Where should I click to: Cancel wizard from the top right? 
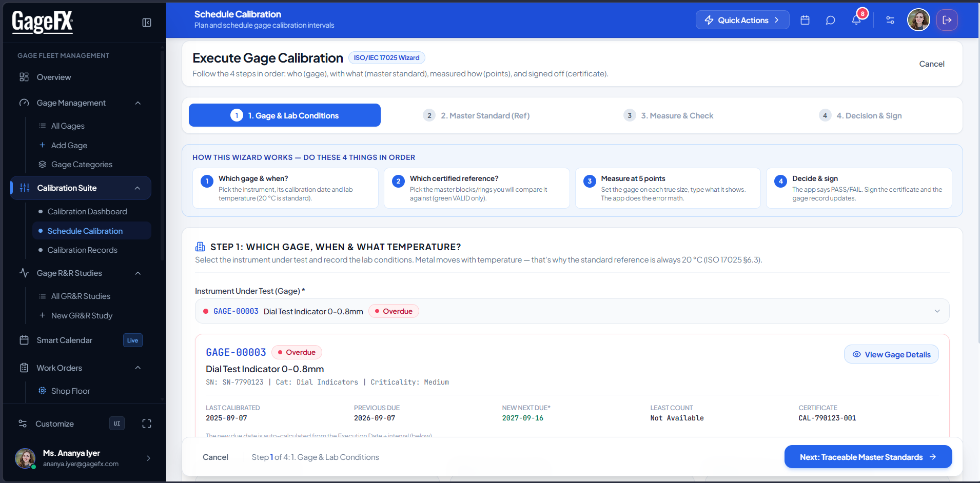point(932,64)
